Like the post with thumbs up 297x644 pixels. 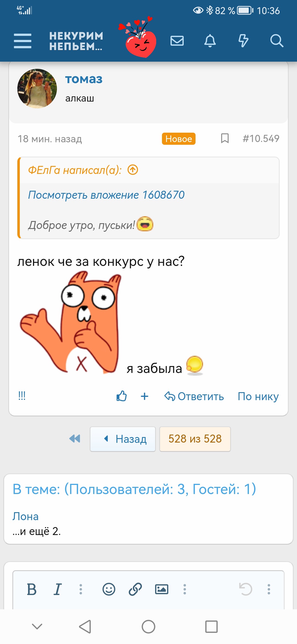(122, 396)
